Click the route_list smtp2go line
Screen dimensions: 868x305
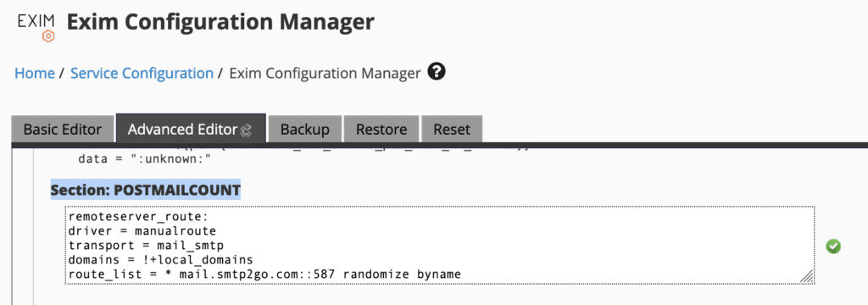pyautogui.click(x=265, y=274)
